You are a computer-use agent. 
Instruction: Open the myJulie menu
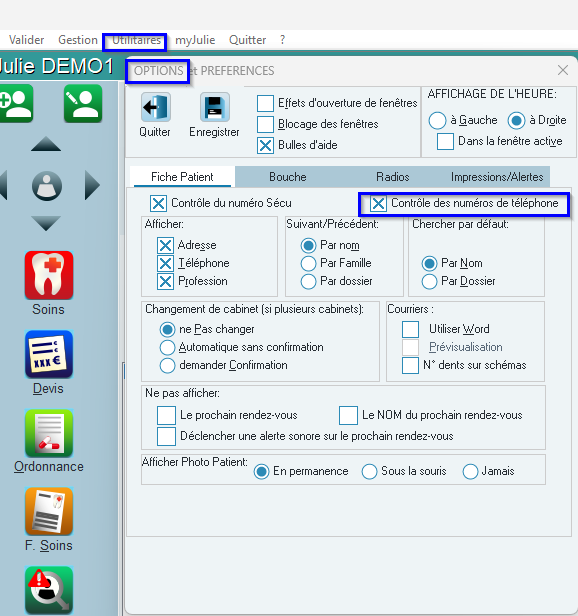point(195,40)
